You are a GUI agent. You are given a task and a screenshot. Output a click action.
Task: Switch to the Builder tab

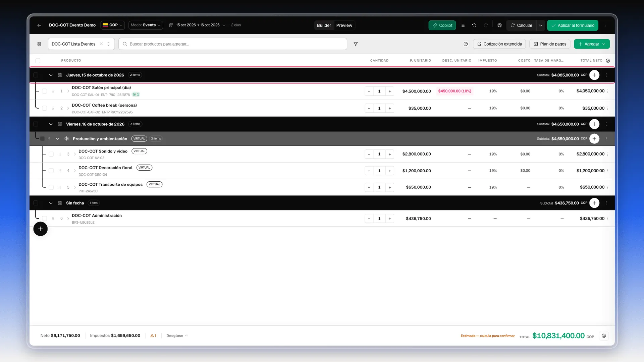tap(324, 25)
